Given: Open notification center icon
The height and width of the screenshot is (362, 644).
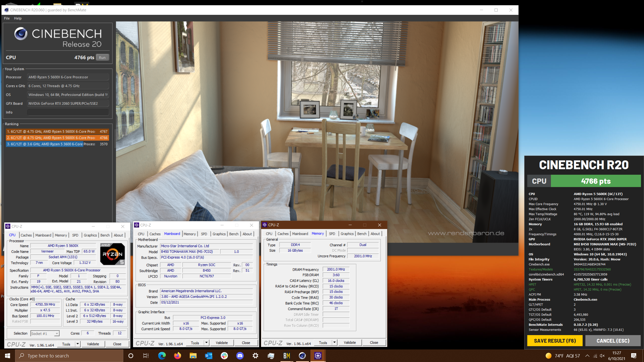Looking at the screenshot, I should click(634, 356).
